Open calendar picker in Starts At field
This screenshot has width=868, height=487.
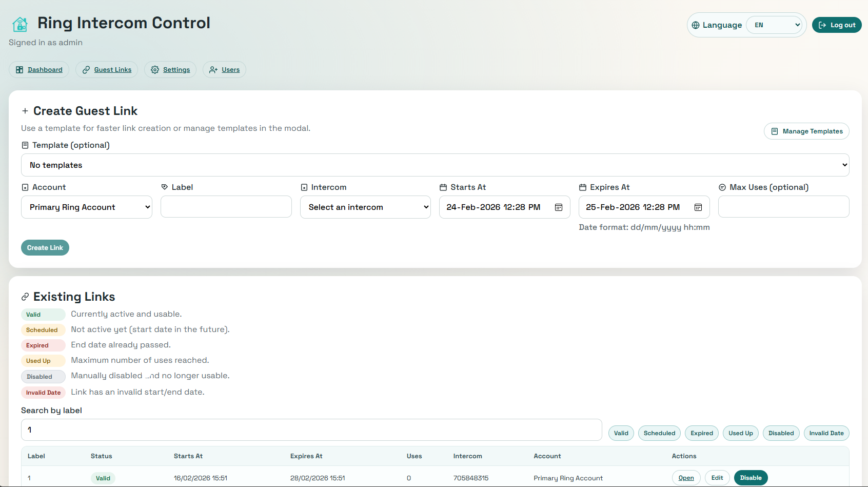coord(559,207)
